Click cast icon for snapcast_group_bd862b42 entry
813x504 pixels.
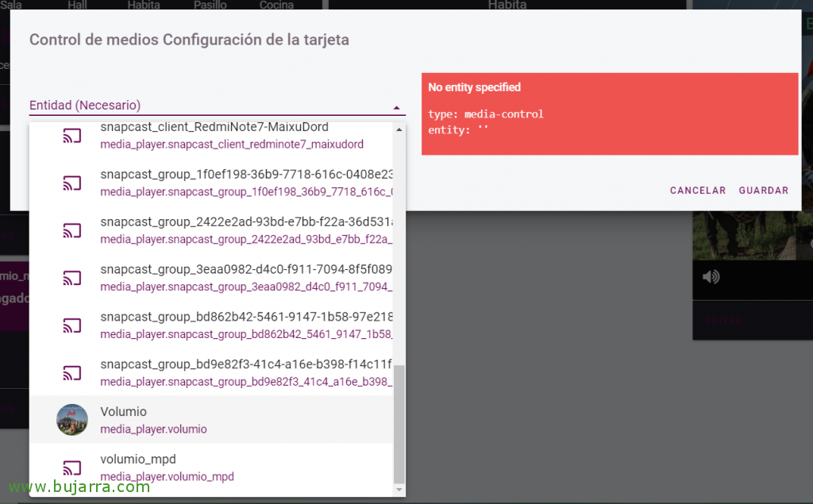(x=72, y=325)
